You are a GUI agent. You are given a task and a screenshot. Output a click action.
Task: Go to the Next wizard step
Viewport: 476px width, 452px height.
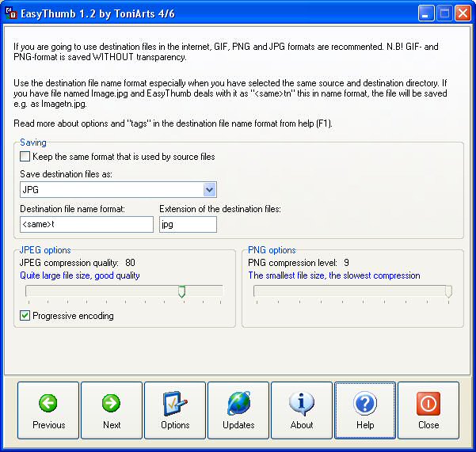112,410
